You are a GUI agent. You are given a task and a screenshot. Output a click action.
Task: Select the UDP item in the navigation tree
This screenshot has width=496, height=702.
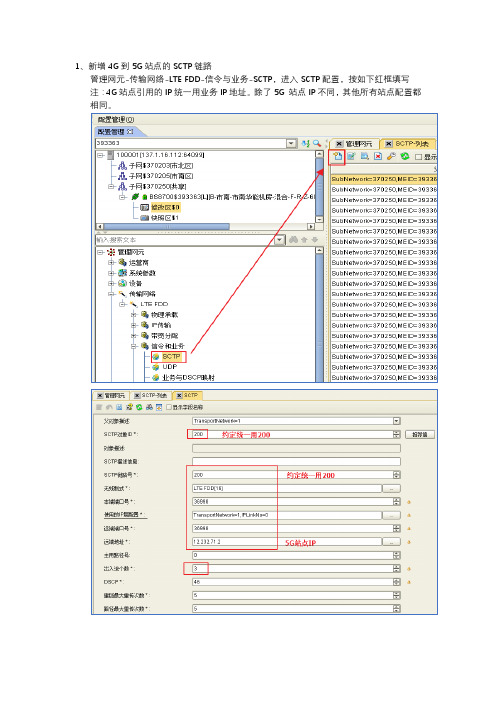[x=170, y=367]
